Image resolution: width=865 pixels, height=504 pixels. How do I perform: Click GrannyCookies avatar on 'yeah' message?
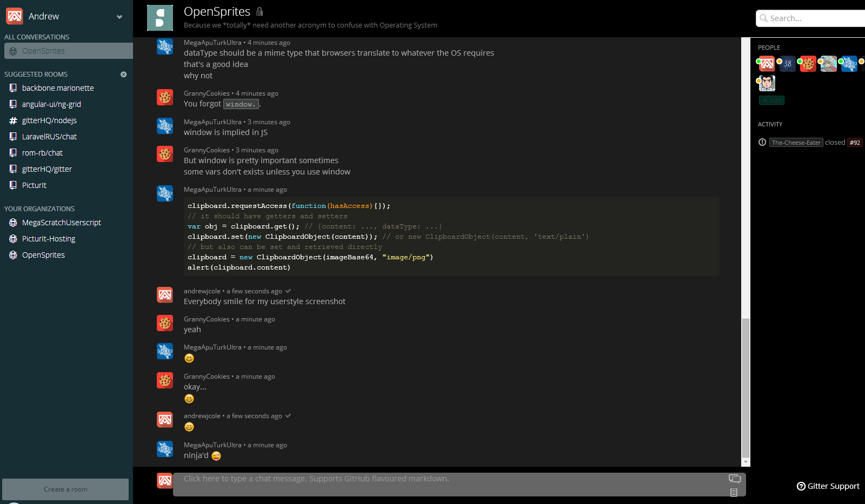point(165,323)
